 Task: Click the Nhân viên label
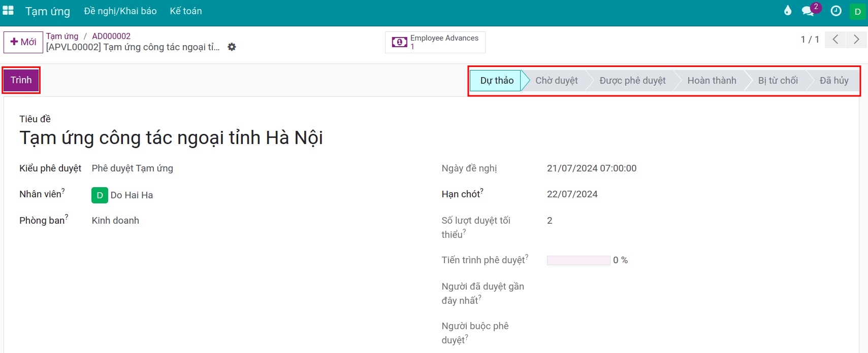click(42, 194)
